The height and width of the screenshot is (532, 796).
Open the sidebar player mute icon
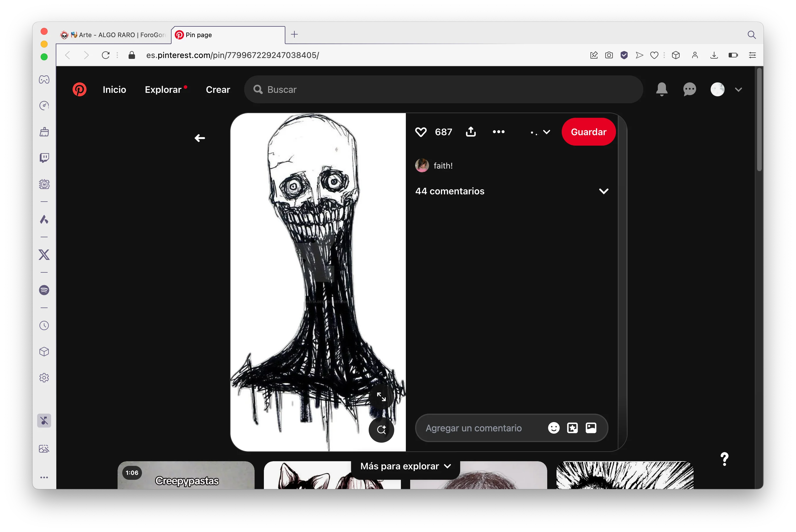[x=44, y=421]
